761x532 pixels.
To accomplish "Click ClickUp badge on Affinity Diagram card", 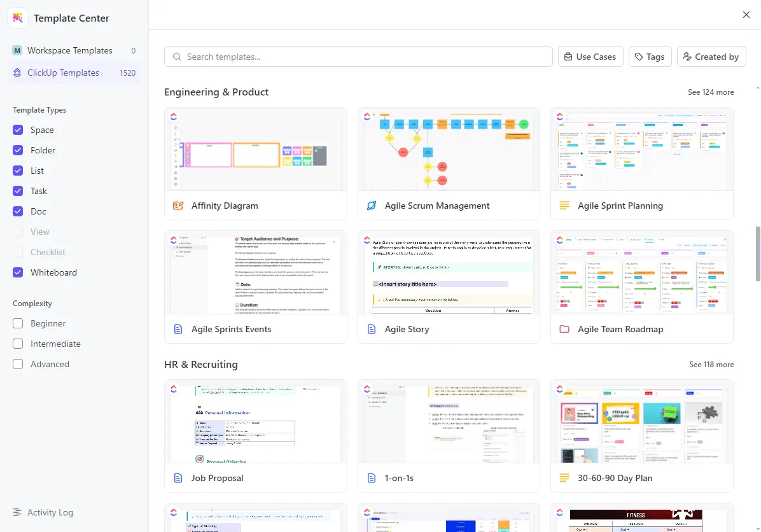I will tap(173, 116).
